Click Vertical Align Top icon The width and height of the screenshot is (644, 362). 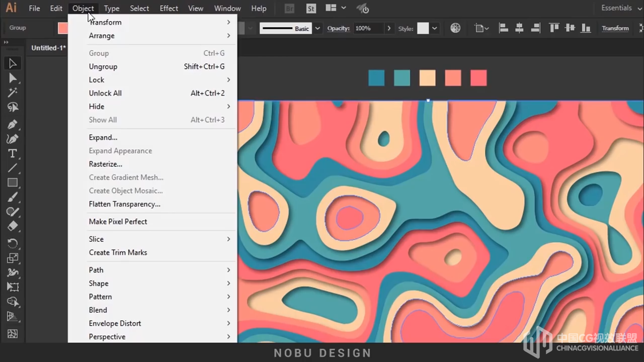(554, 28)
